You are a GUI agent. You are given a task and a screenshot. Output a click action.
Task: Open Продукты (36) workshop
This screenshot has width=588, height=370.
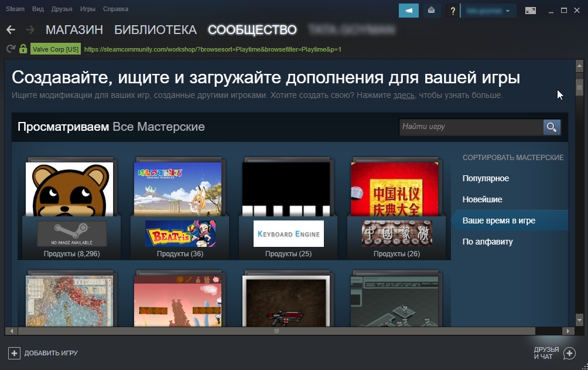(x=180, y=254)
